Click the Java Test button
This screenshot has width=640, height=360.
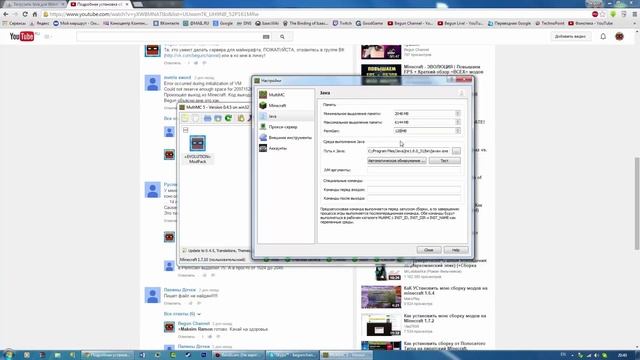click(x=444, y=161)
